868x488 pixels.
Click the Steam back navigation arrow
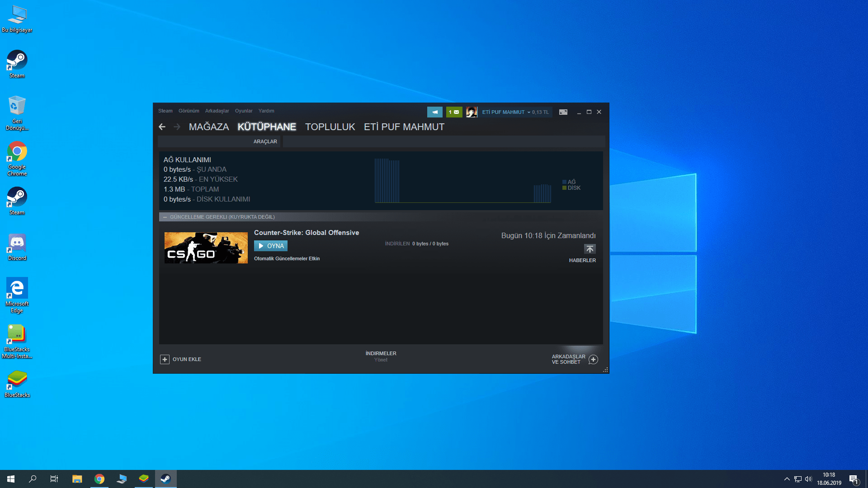pos(162,127)
